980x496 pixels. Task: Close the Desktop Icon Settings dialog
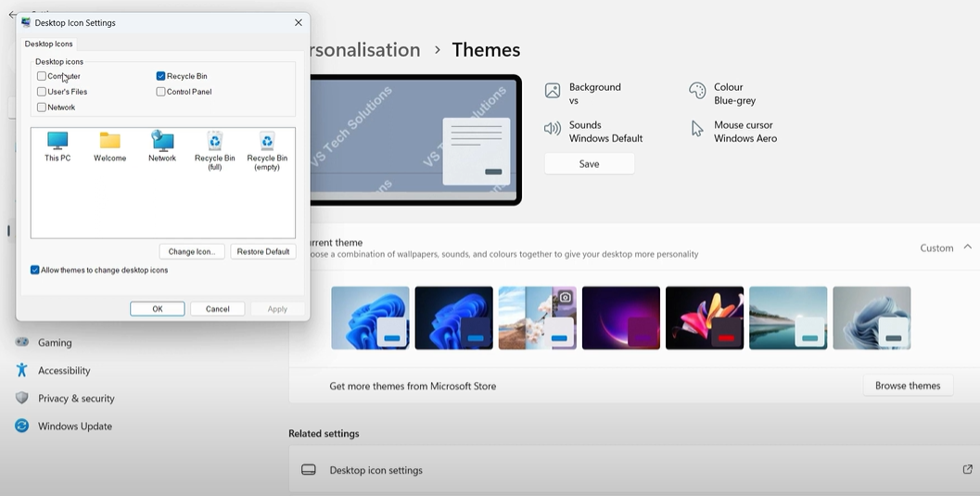point(299,22)
